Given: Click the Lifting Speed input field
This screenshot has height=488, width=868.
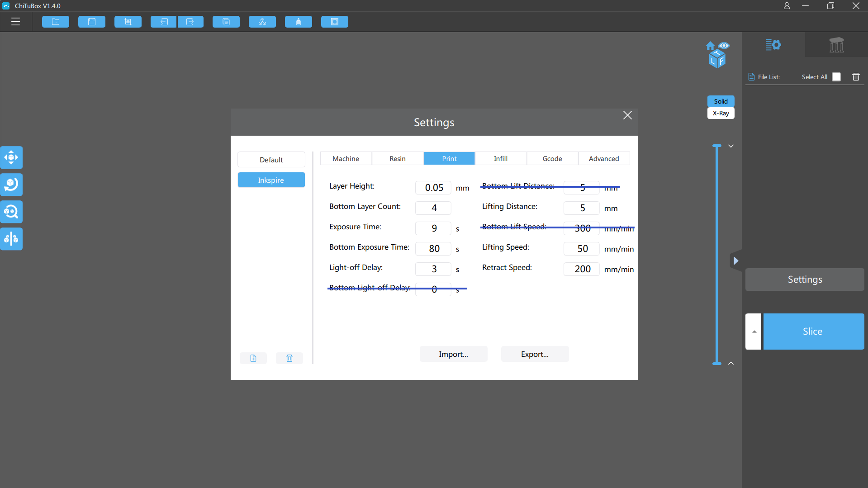Looking at the screenshot, I should pos(582,249).
